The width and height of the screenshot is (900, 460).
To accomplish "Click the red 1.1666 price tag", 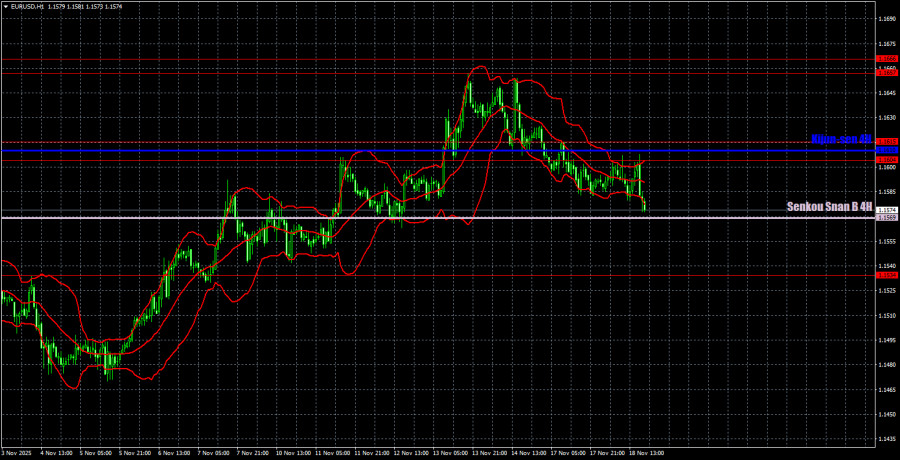I will click(887, 59).
